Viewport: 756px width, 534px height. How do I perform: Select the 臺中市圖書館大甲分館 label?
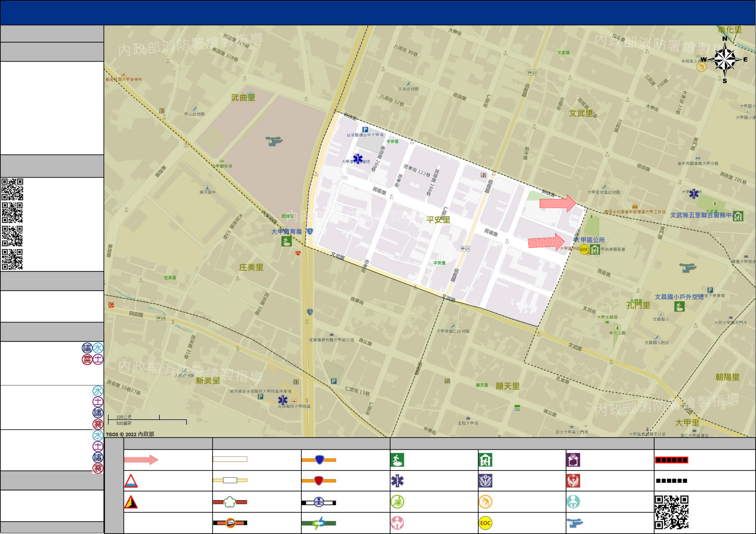point(698,163)
